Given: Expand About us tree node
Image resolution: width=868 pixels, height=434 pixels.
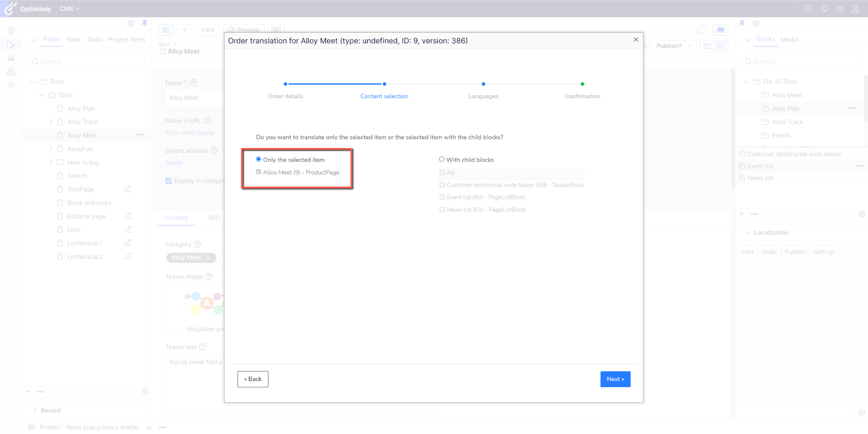Looking at the screenshot, I should click(50, 149).
